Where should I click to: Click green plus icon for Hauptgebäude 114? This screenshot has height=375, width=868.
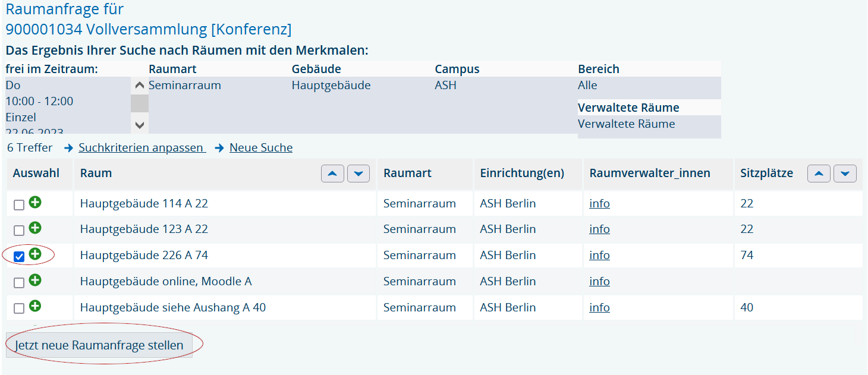[x=35, y=203]
